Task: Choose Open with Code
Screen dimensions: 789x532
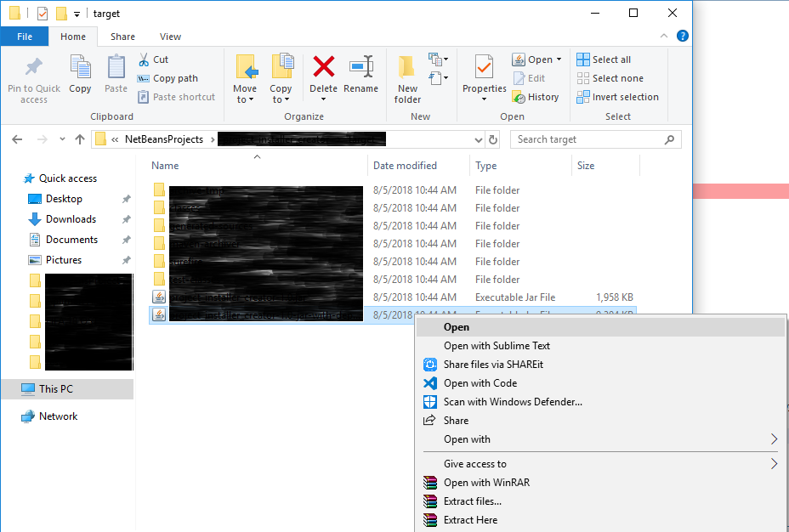Action: point(600,383)
